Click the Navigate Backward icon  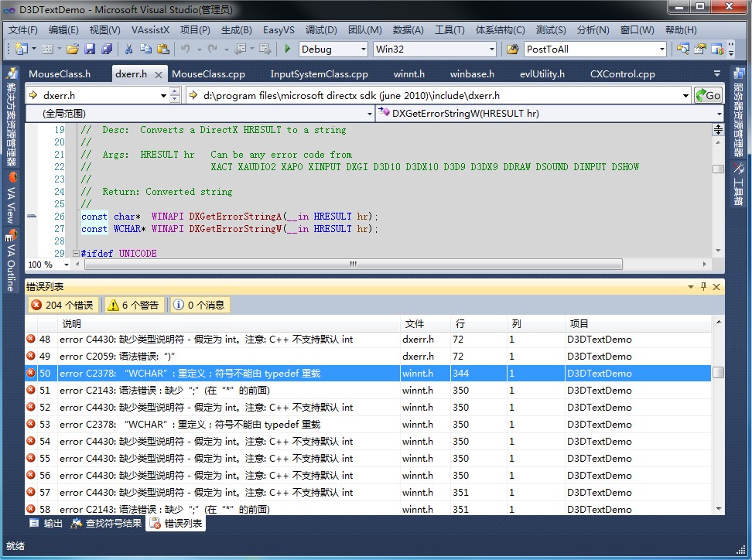(241, 49)
